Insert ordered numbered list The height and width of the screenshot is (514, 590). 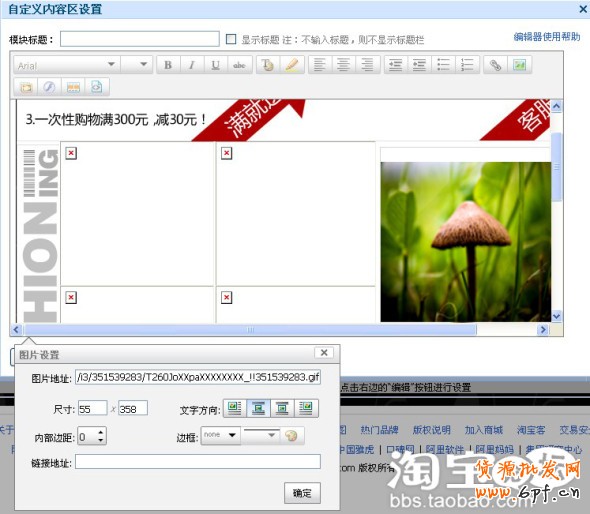tap(467, 65)
